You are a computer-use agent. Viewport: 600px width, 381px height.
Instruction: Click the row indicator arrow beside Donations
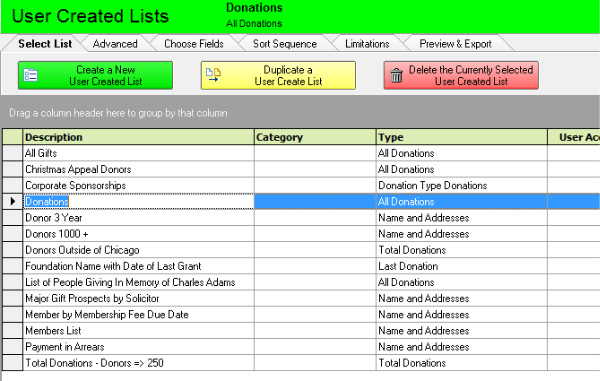point(13,201)
